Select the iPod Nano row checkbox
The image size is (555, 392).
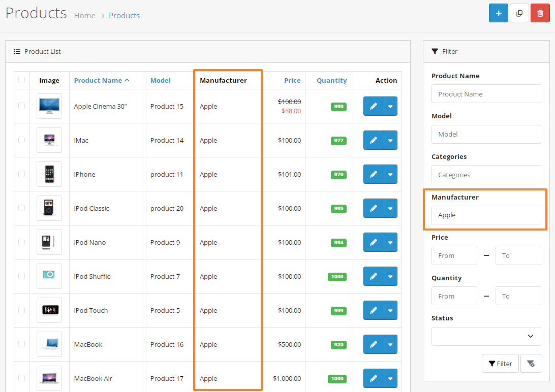21,242
